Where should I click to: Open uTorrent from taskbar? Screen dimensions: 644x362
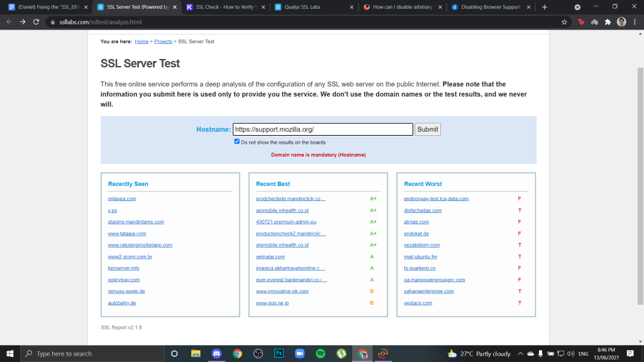click(x=341, y=353)
